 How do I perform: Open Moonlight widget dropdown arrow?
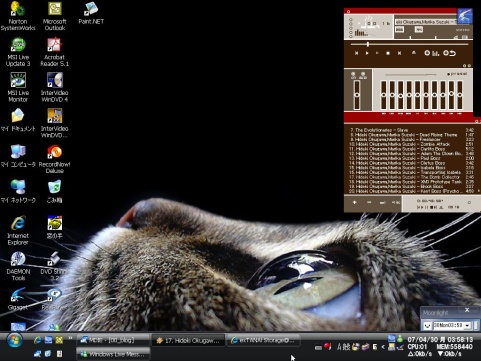468,325
